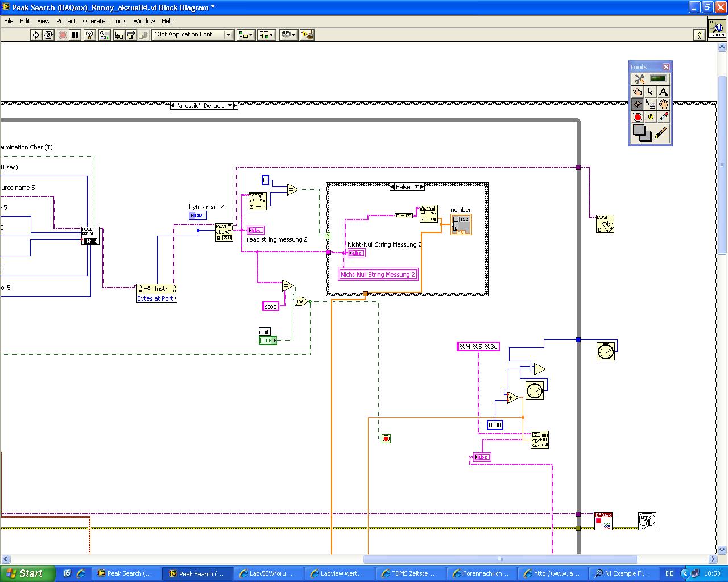The image size is (728, 582).
Task: Click Run Continuously in the toolbar
Action: pyautogui.click(x=48, y=35)
